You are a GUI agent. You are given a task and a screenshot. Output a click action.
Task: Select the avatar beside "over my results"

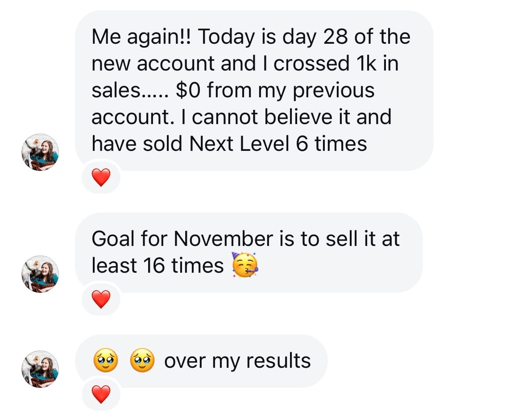(x=40, y=369)
